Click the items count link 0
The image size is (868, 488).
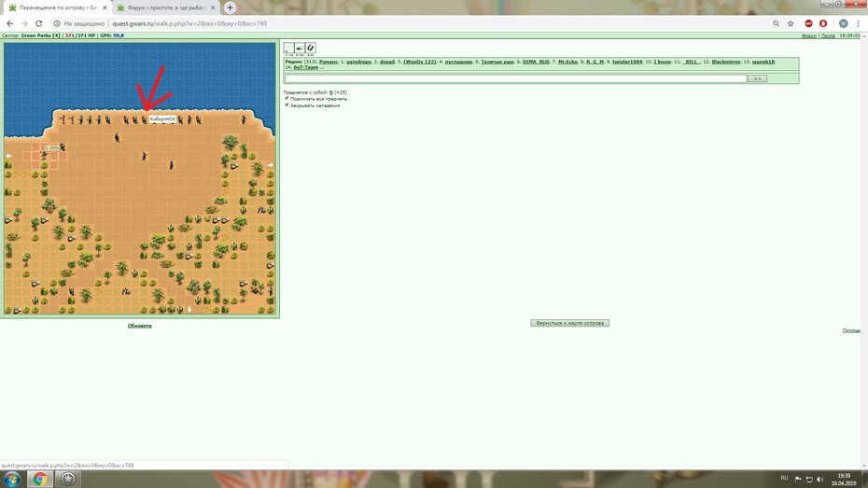coord(331,92)
